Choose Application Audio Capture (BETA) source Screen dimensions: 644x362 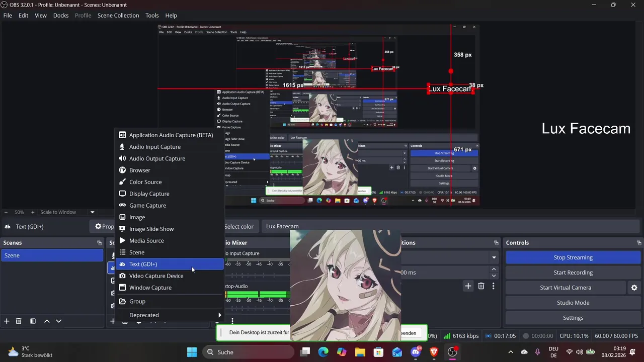170,135
